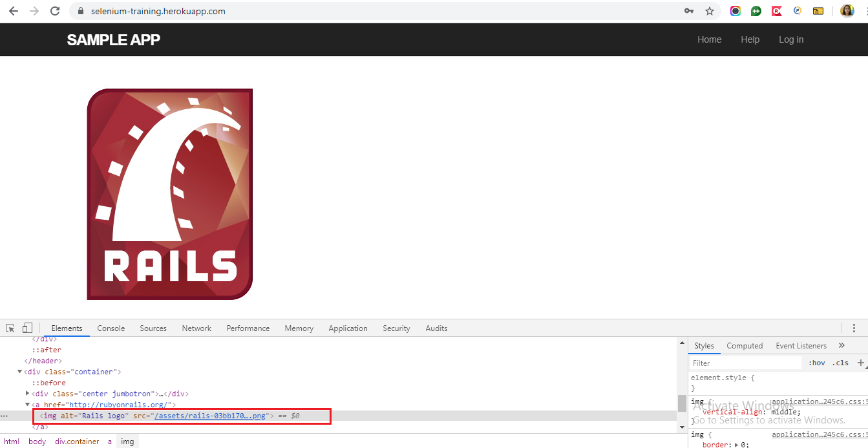Click the red square extension icon
Screen dimensions: 868x448
(777, 11)
